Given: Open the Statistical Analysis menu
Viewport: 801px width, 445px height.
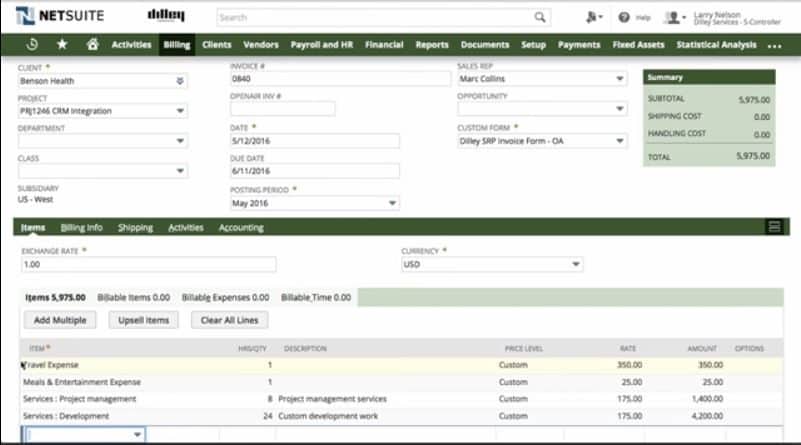Looking at the screenshot, I should [716, 45].
